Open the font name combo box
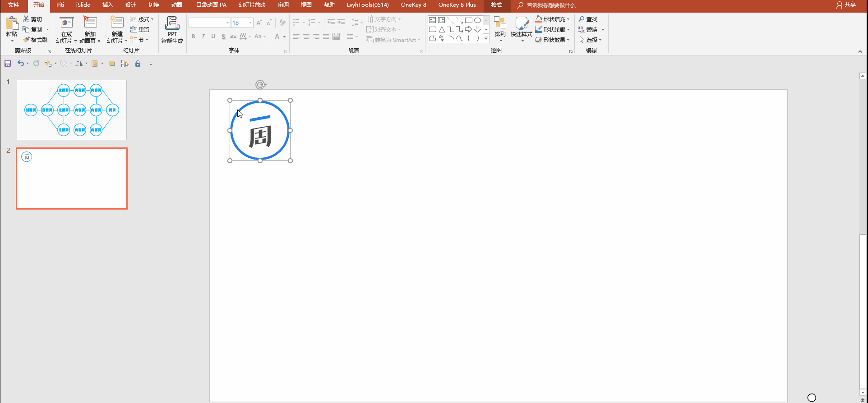Viewport: 868px width, 403px height. (209, 23)
